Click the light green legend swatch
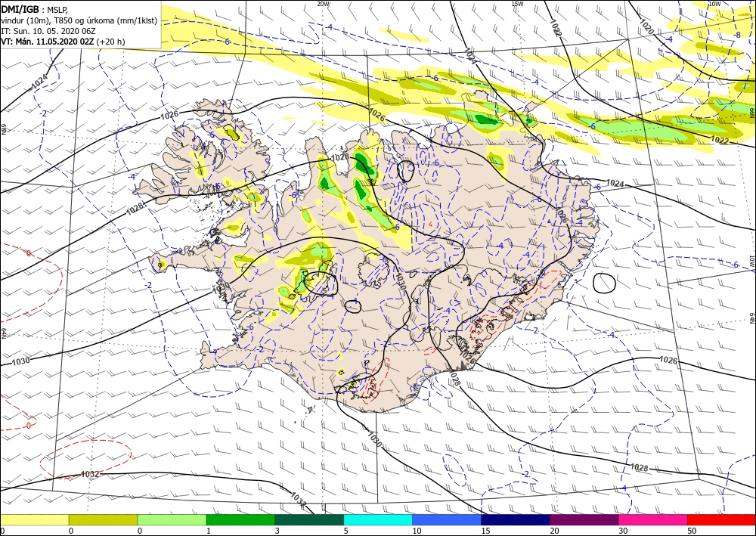 (x=172, y=519)
